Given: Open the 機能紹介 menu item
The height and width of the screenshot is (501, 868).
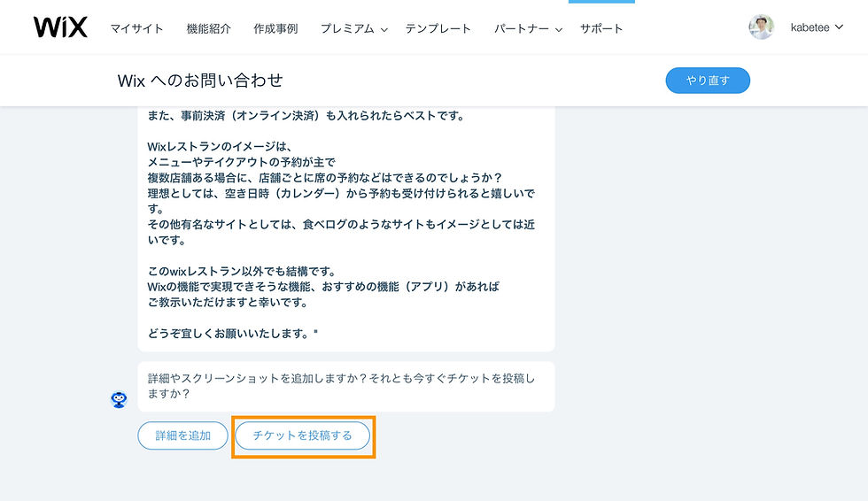Looking at the screenshot, I should tap(208, 28).
